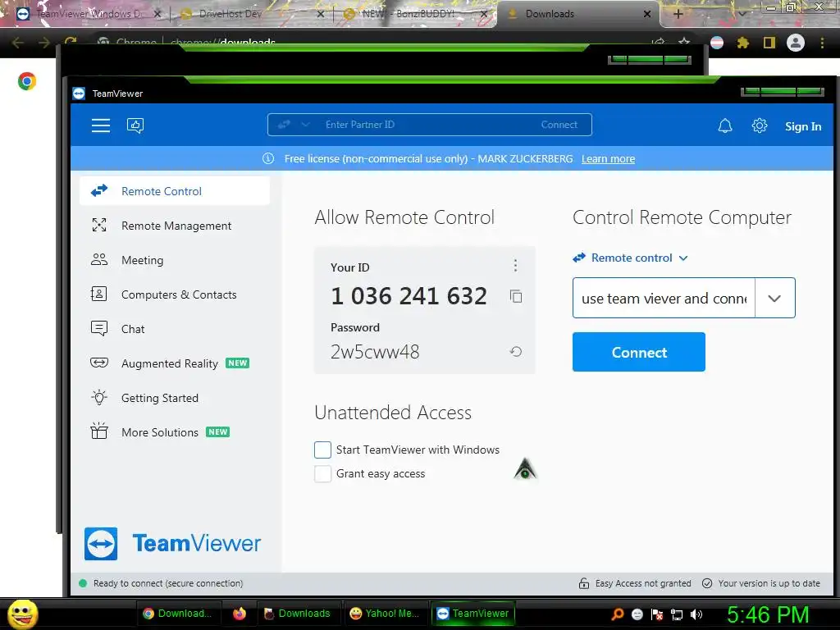Open Remote Management section
Viewport: 840px width, 630px height.
pos(175,226)
